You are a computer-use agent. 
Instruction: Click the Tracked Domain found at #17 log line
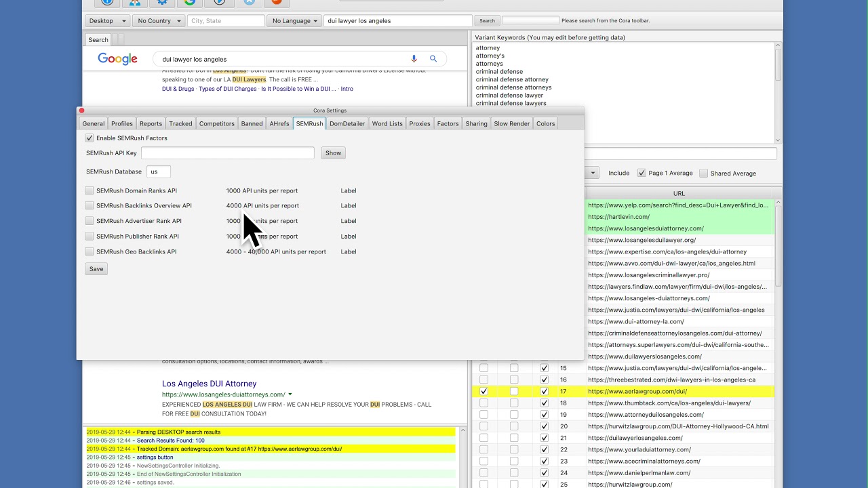pos(270,449)
